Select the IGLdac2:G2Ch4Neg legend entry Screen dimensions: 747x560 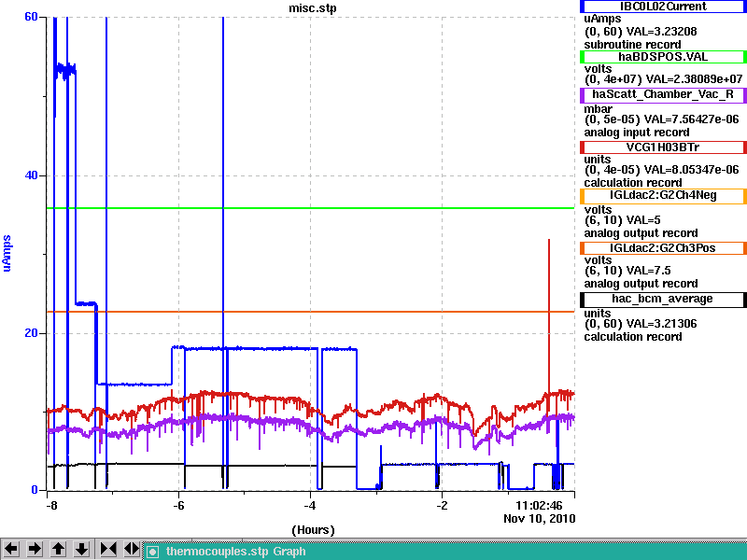pyautogui.click(x=663, y=196)
